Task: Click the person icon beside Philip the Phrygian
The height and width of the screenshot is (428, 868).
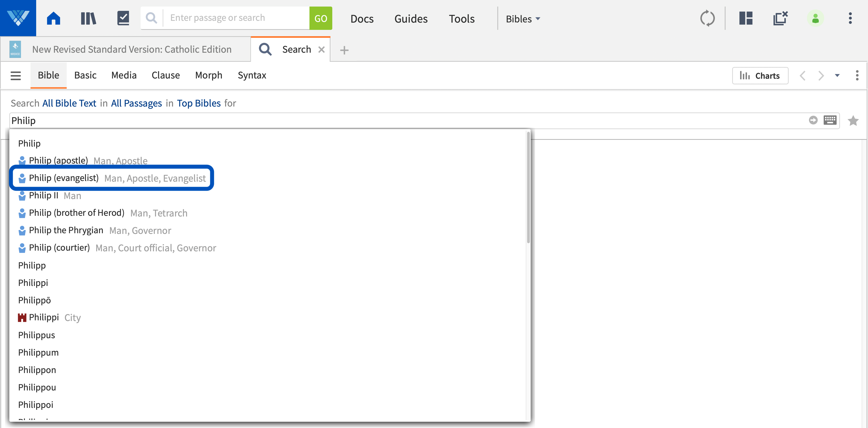Action: point(22,230)
